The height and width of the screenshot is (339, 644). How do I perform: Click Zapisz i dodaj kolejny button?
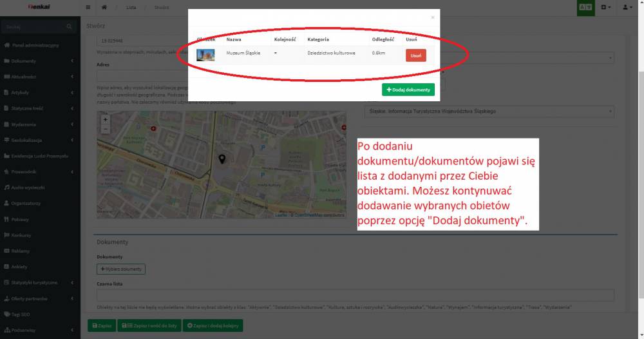pos(213,326)
